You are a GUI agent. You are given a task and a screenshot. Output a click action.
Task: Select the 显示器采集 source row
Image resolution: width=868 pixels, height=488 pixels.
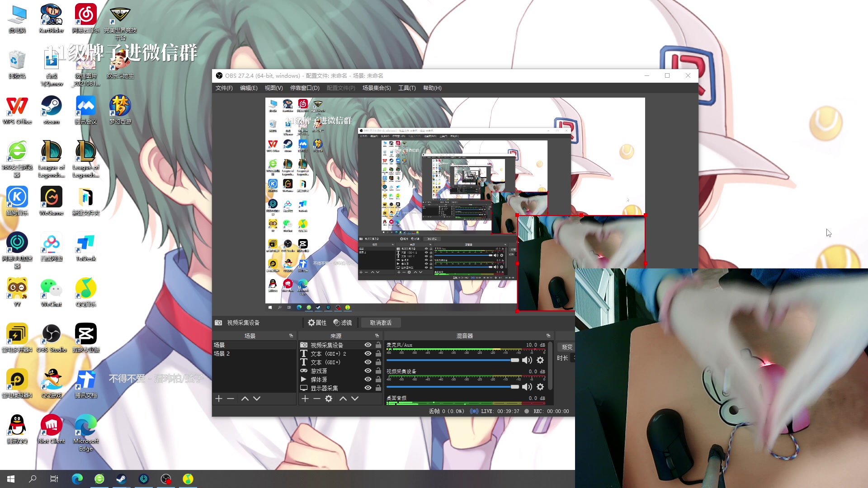pos(340,388)
